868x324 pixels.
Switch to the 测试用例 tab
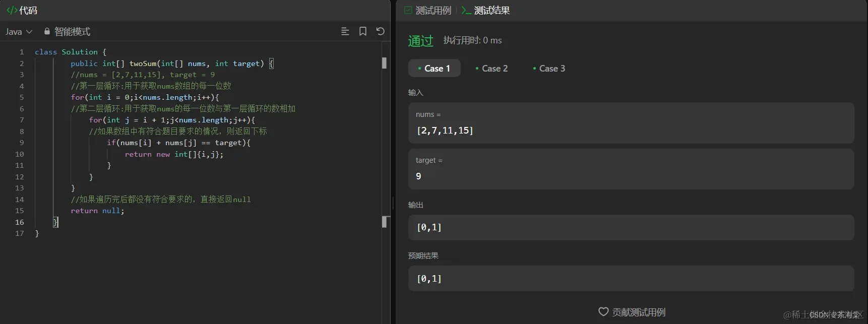(433, 11)
